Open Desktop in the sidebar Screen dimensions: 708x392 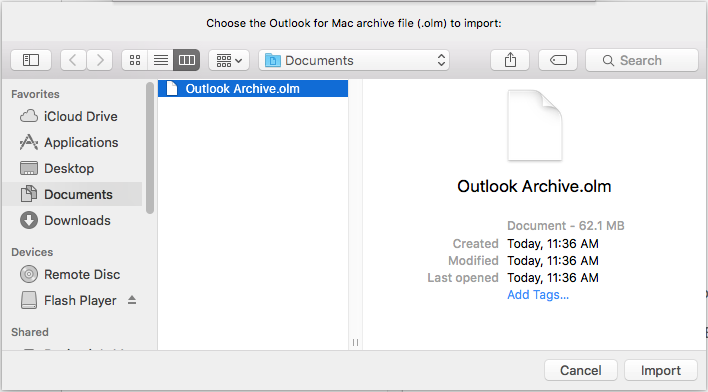(72, 168)
